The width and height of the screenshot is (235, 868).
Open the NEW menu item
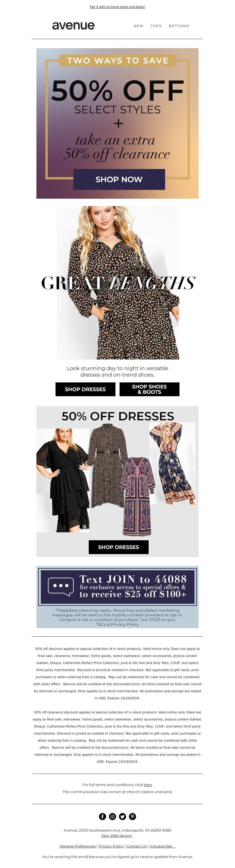138,26
